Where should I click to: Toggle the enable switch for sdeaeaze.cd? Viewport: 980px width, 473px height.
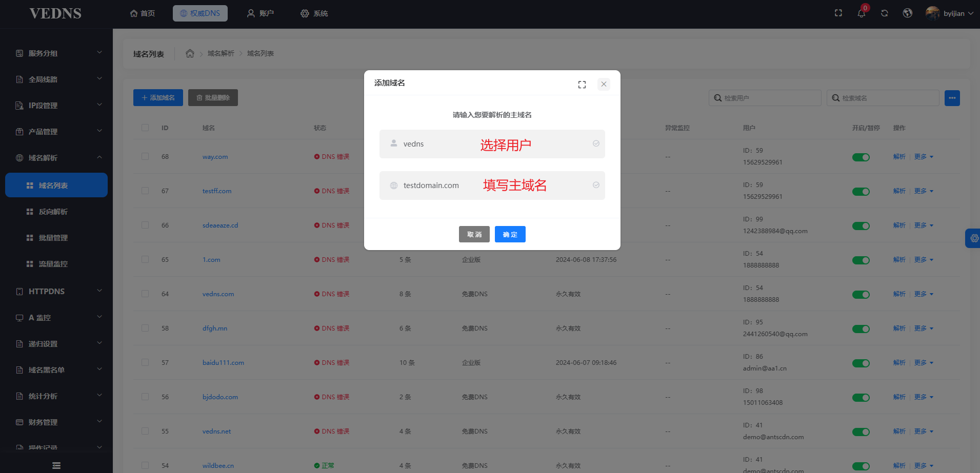(x=861, y=226)
